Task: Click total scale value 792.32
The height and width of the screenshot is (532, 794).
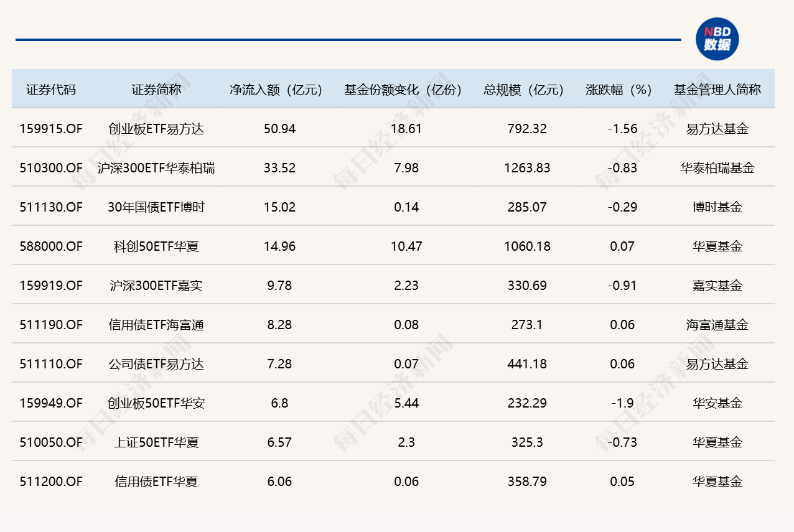Action: pos(527,129)
